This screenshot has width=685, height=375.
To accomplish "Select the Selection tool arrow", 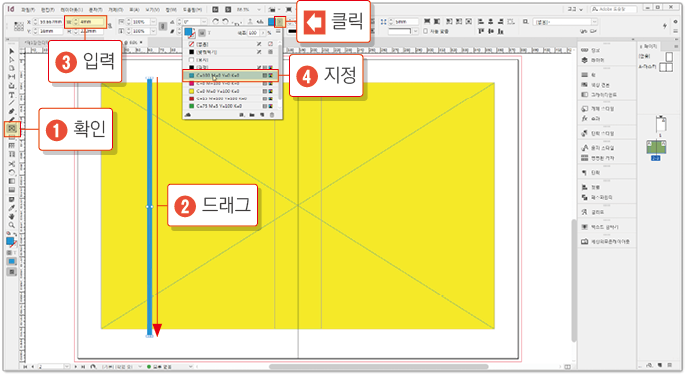I will pyautogui.click(x=12, y=51).
